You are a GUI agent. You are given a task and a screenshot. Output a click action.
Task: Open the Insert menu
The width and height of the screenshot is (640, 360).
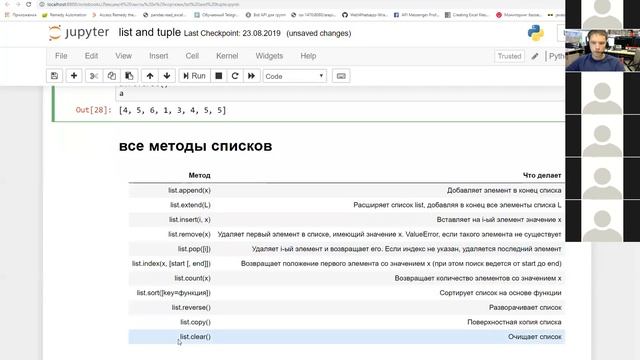click(x=158, y=56)
